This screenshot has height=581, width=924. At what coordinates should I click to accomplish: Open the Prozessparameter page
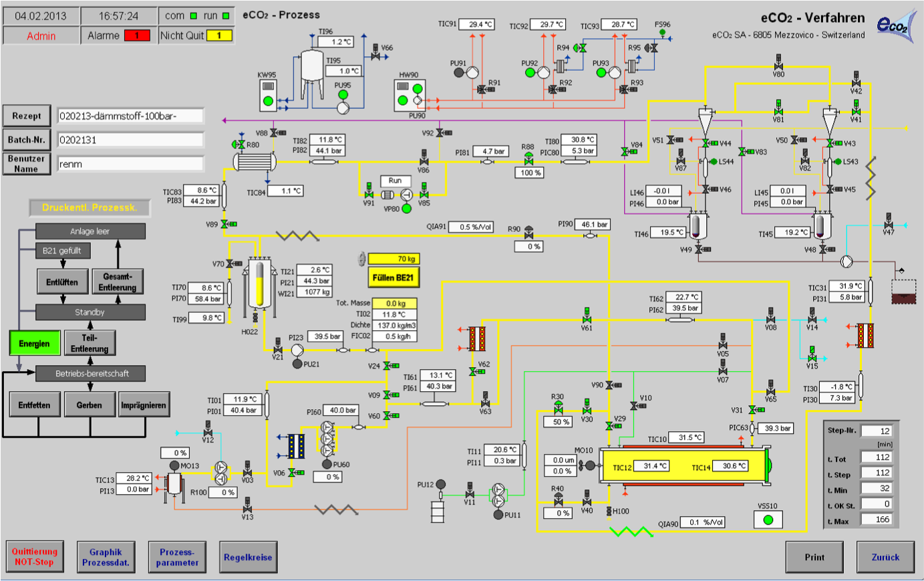coord(177,557)
